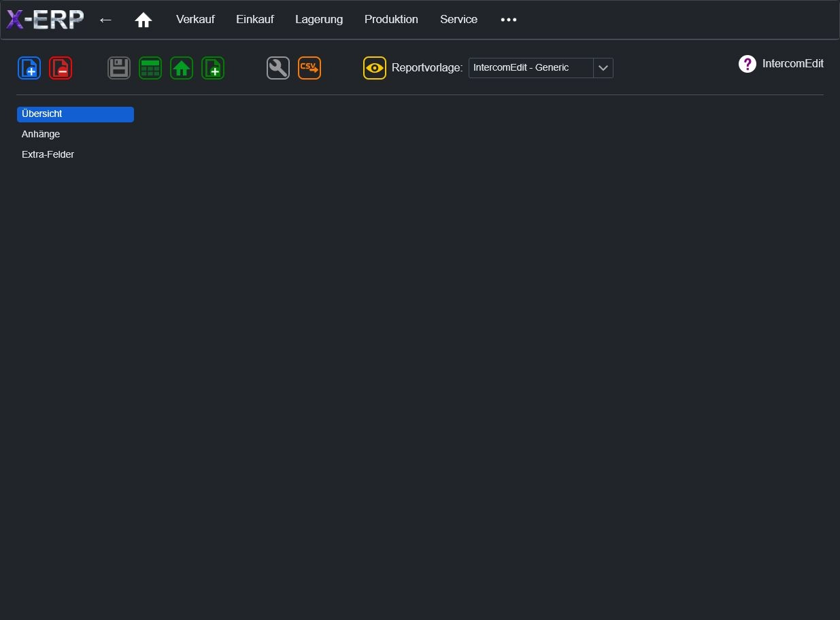Open the green table list icon
The height and width of the screenshot is (620, 840).
150,68
